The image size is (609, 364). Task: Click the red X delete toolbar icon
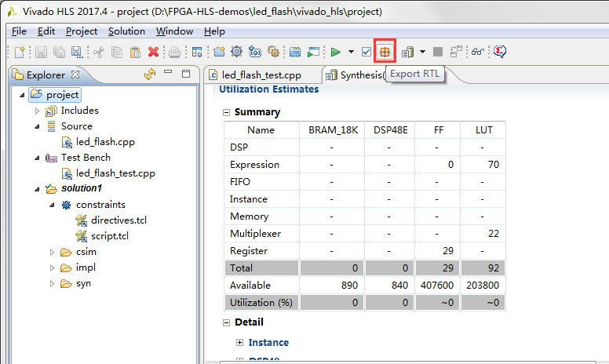coord(153,52)
